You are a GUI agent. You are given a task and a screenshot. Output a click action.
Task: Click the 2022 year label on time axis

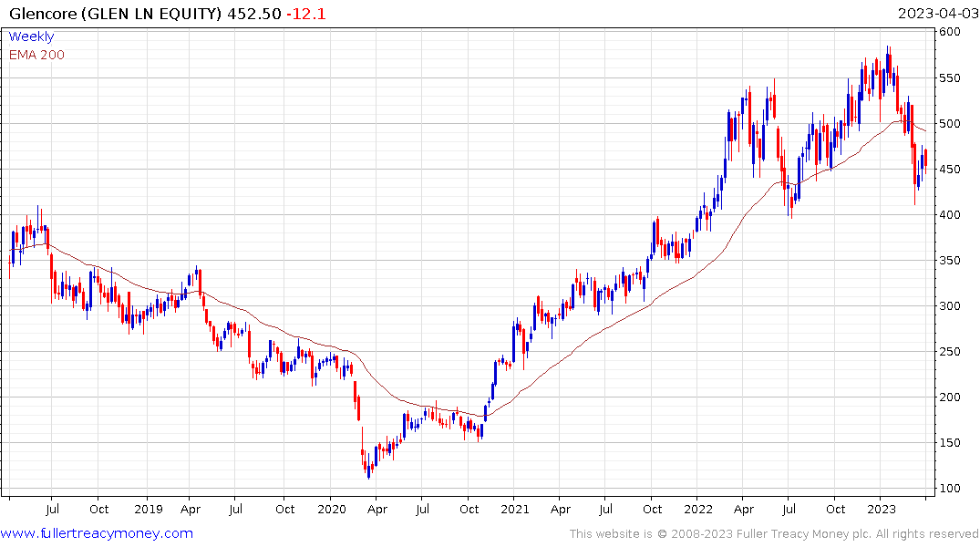(697, 510)
